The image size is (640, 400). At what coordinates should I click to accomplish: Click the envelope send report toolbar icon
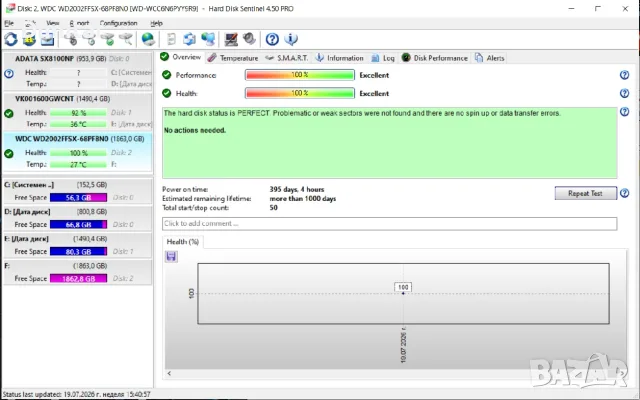47,39
